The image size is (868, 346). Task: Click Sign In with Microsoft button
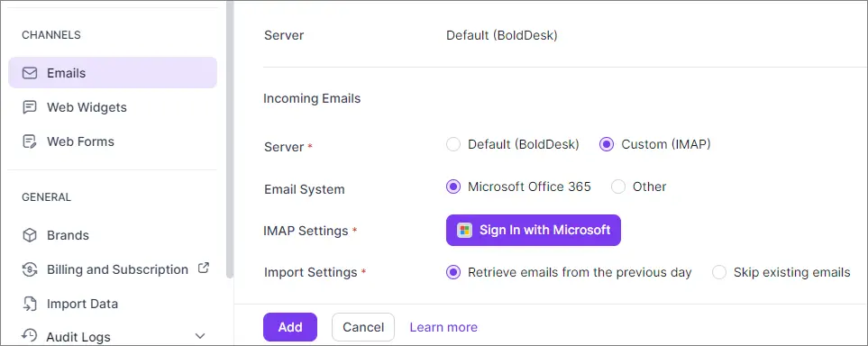[x=534, y=231]
